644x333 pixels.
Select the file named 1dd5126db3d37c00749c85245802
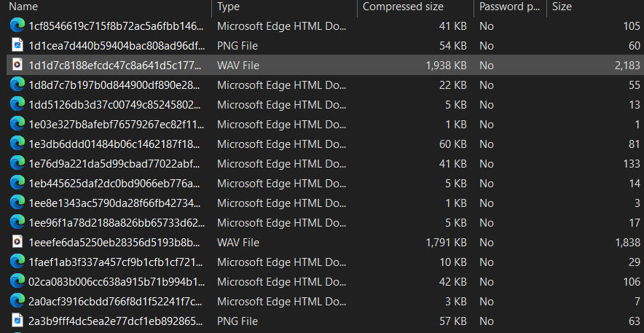click(113, 104)
